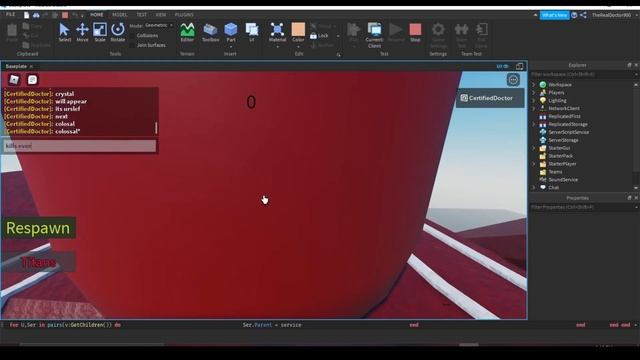Select StarterPack in Explorer

tap(560, 156)
